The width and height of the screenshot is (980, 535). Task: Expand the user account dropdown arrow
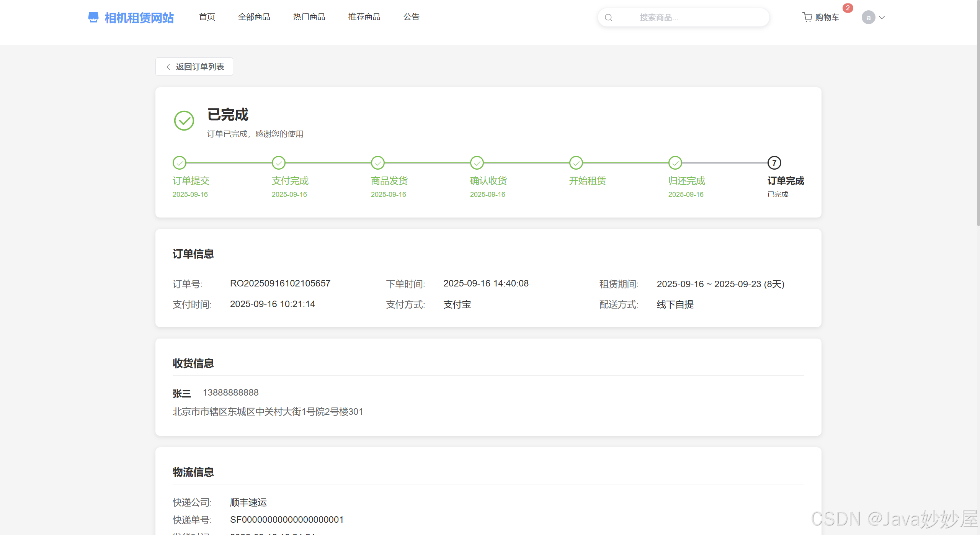coord(882,18)
